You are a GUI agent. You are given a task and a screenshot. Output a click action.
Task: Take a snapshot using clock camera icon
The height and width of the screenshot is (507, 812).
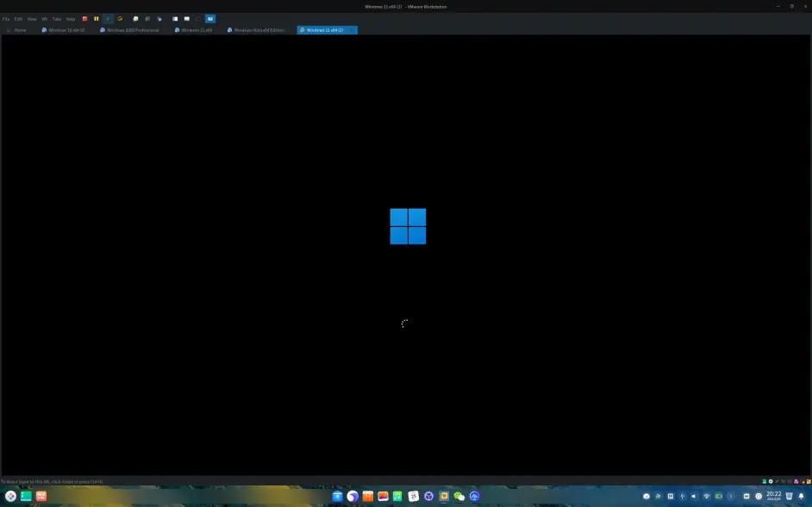[135, 19]
